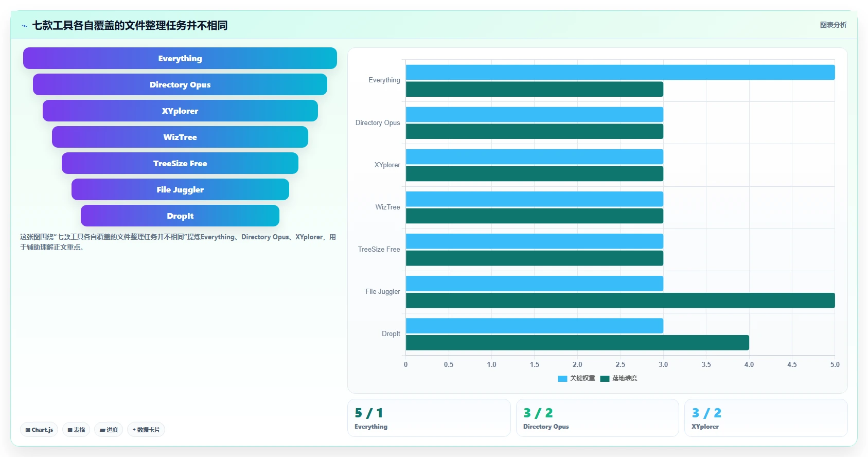The image size is (868, 457).
Task: Click the WizTree 关键权重 light blue bar
Action: pos(535,199)
